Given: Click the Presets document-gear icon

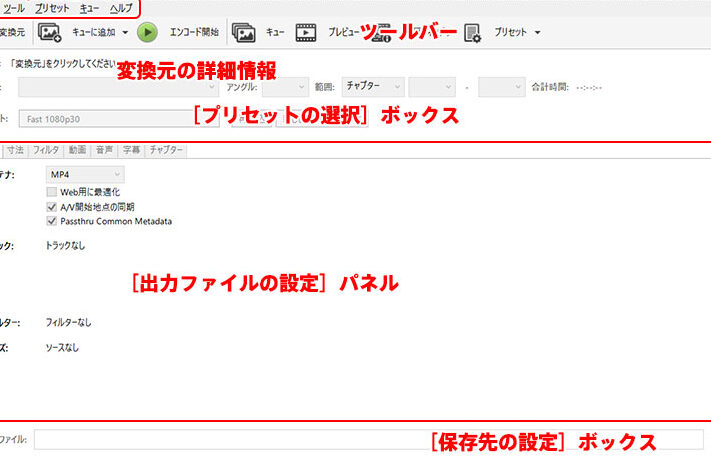Looking at the screenshot, I should [x=473, y=32].
